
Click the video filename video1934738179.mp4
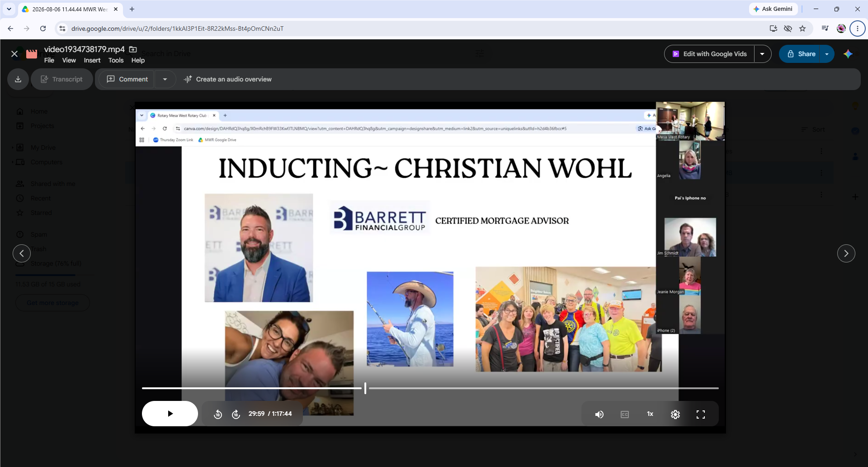[85, 49]
